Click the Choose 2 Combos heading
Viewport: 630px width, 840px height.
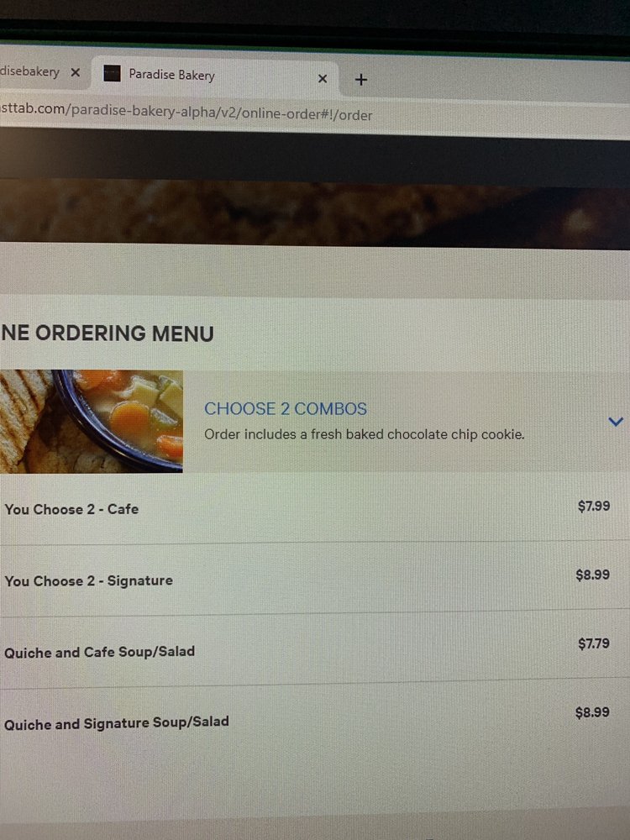[286, 409]
